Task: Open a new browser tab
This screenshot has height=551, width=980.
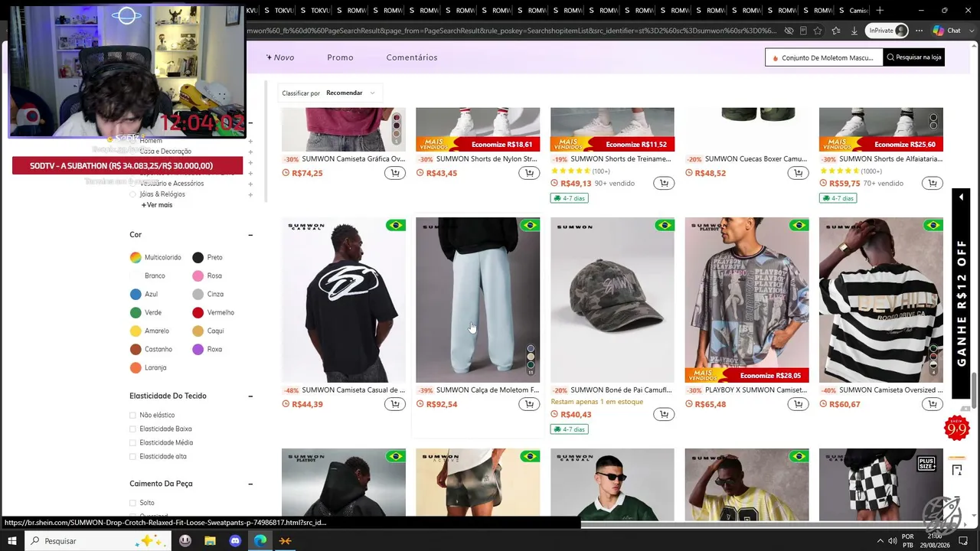Action: click(880, 10)
